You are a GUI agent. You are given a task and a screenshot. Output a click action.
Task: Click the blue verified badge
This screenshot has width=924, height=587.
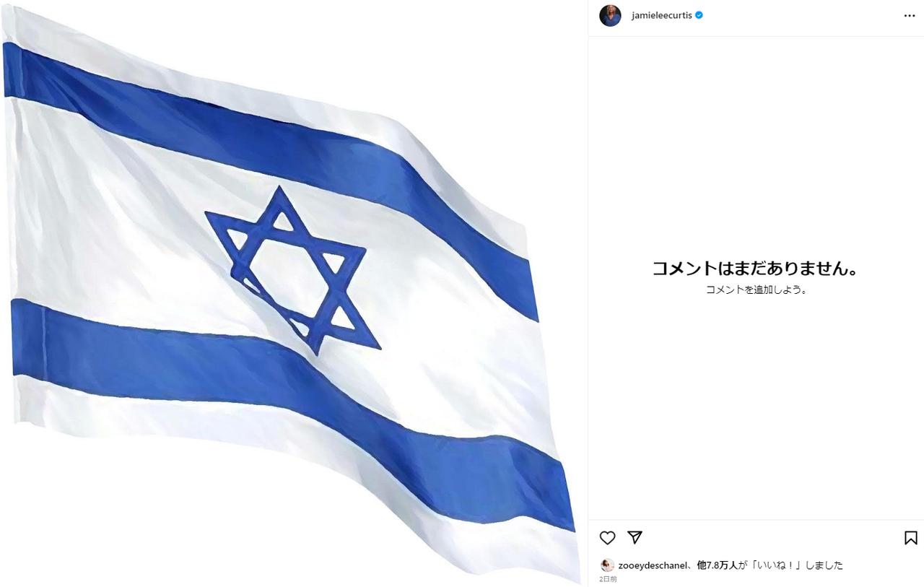[699, 15]
